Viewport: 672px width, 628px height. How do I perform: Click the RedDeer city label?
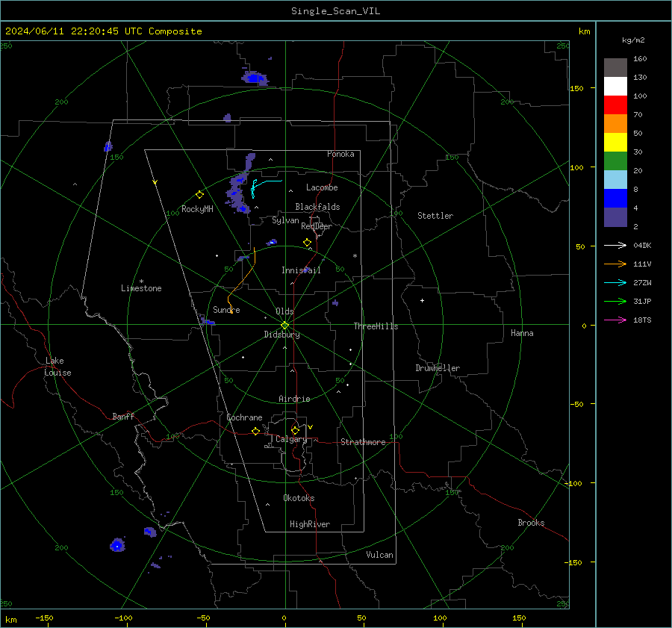317,226
